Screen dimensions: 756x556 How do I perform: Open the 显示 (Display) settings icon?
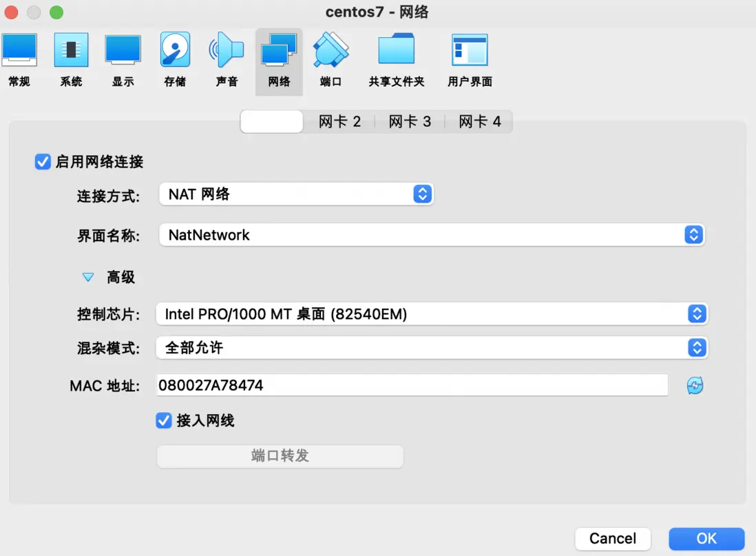(123, 61)
